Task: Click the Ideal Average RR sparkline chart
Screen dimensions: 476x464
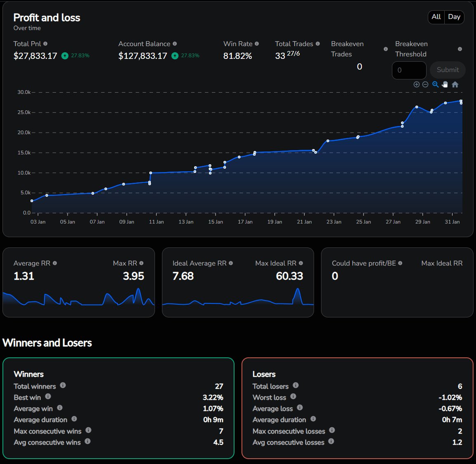Action: 238,297
